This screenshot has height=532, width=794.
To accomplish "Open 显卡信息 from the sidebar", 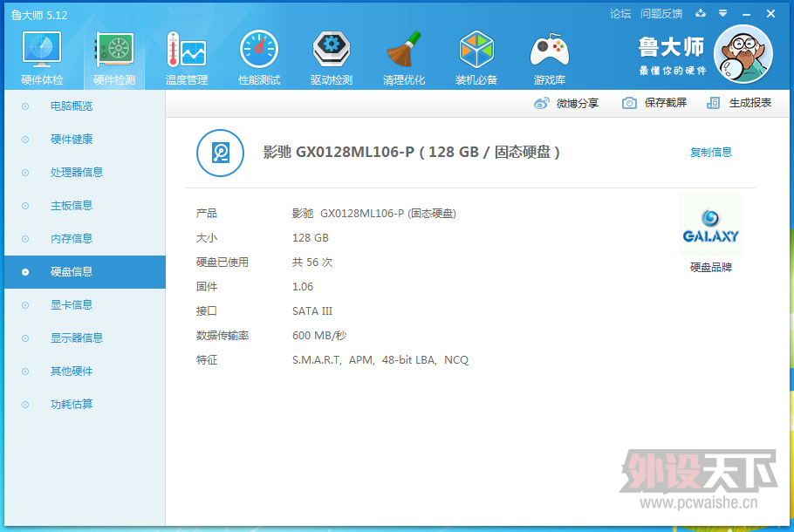I will pos(72,305).
